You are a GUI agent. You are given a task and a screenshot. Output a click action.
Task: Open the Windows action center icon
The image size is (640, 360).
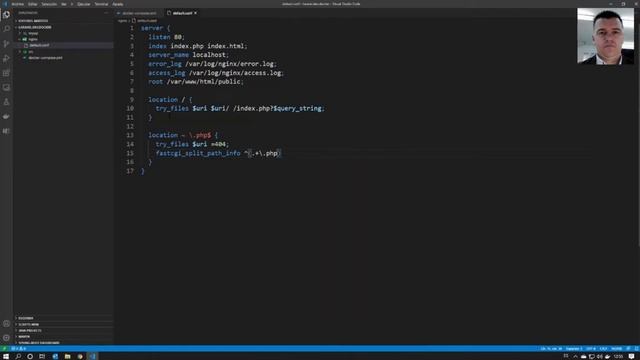(x=631, y=356)
